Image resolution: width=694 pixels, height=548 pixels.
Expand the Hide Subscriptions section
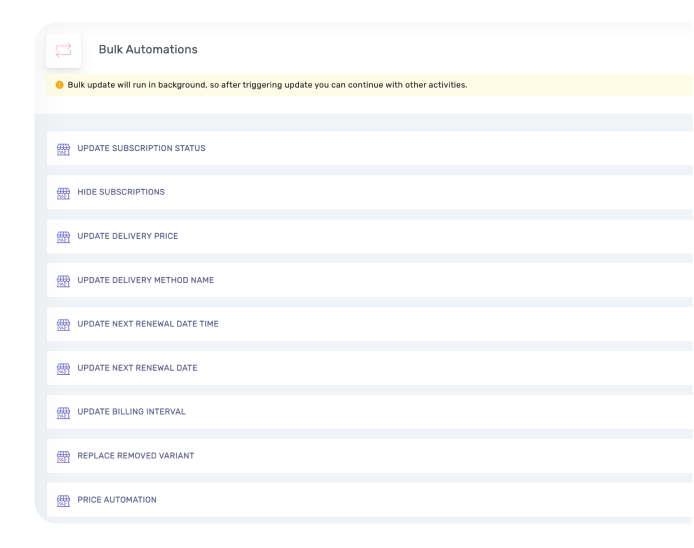click(x=121, y=192)
